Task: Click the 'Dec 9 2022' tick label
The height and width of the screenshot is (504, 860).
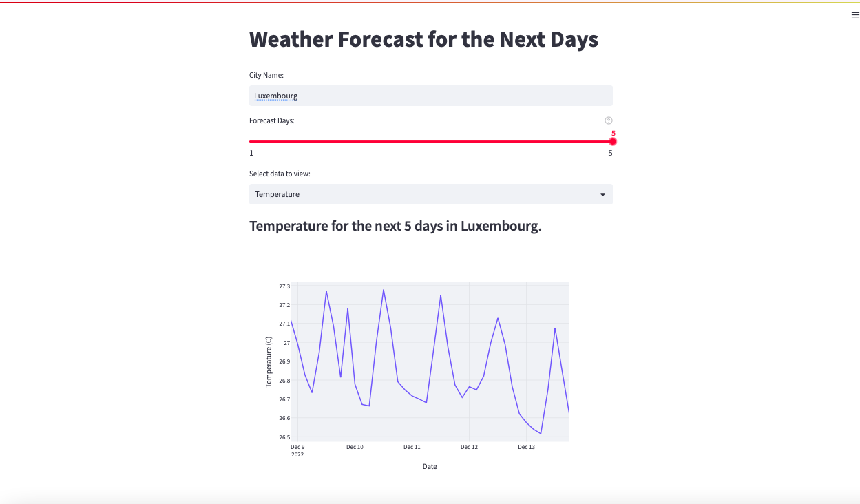Action: [297, 450]
